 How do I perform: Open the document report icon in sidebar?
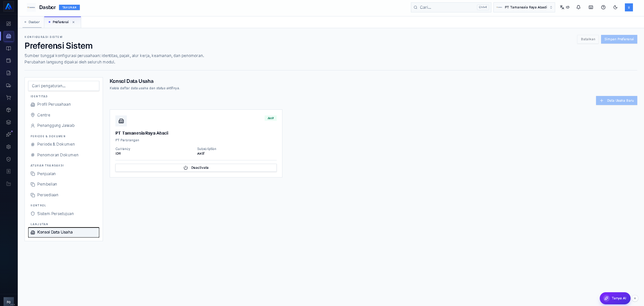9,73
